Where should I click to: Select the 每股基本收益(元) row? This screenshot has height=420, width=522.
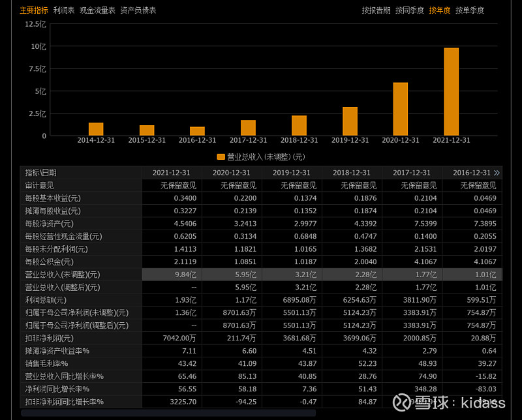pyautogui.click(x=261, y=198)
